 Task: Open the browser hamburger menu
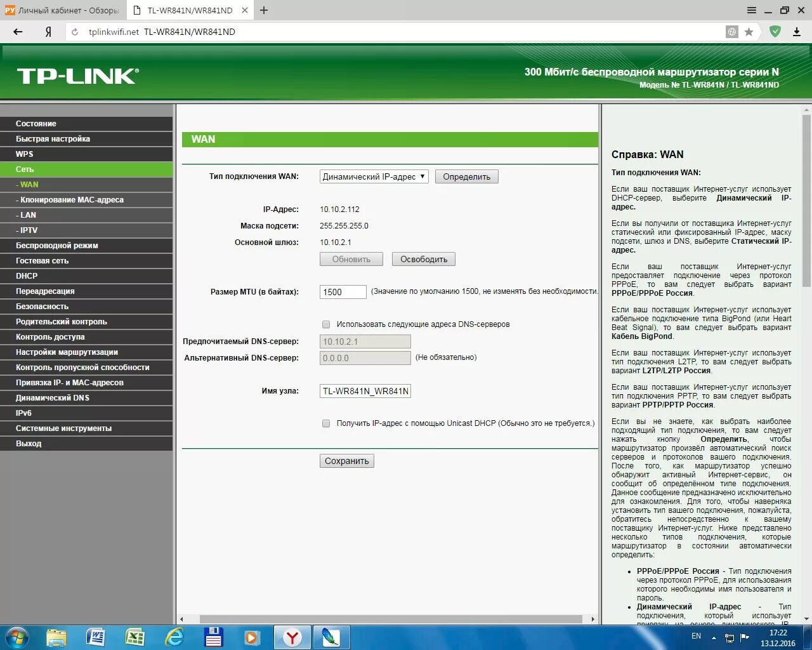752,10
